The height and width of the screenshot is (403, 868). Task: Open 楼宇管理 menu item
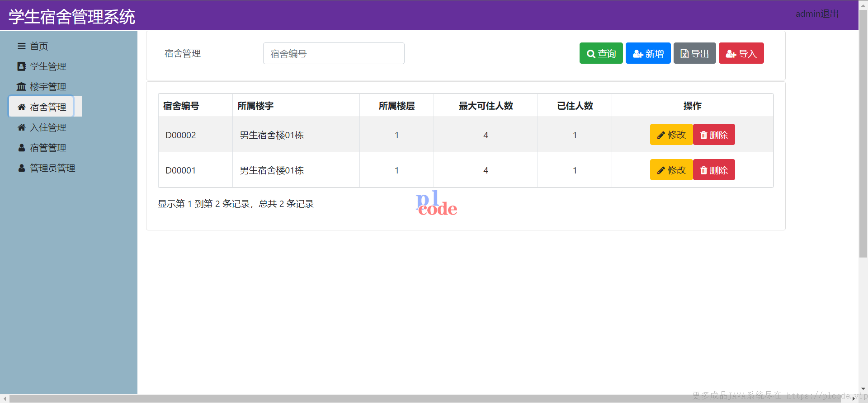pos(48,87)
